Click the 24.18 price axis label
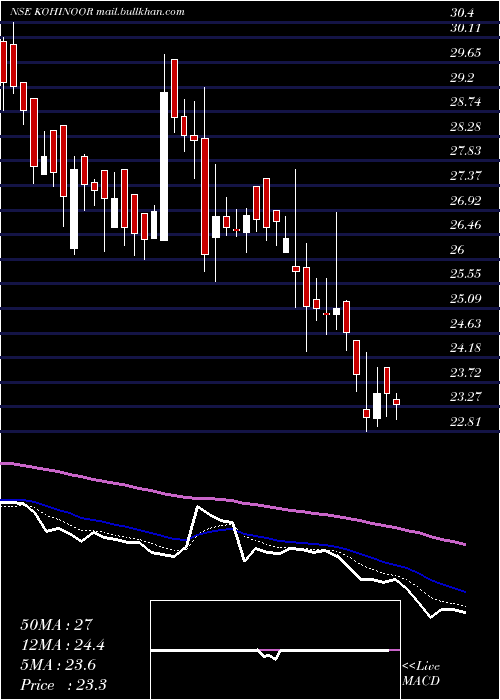This screenshot has width=500, height=700. [x=466, y=347]
